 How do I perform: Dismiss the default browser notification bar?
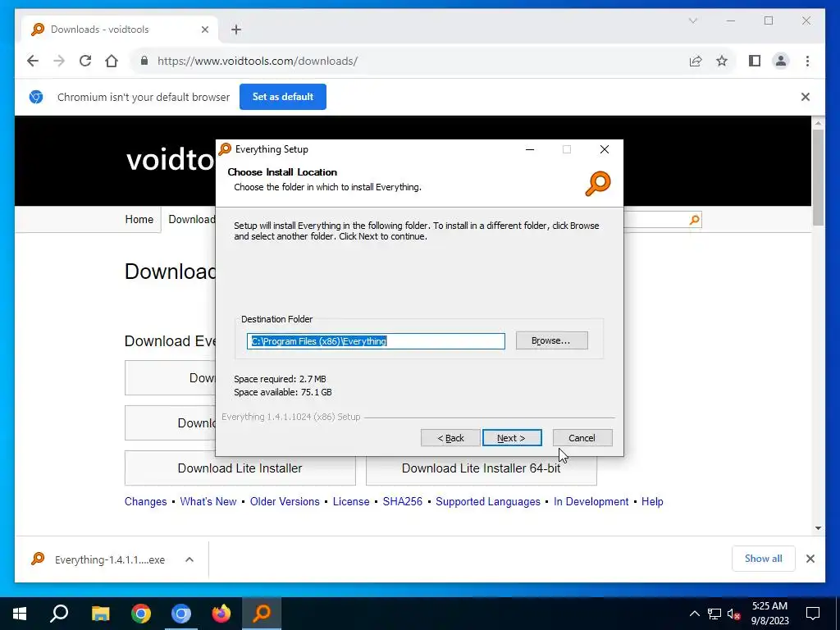click(x=806, y=97)
